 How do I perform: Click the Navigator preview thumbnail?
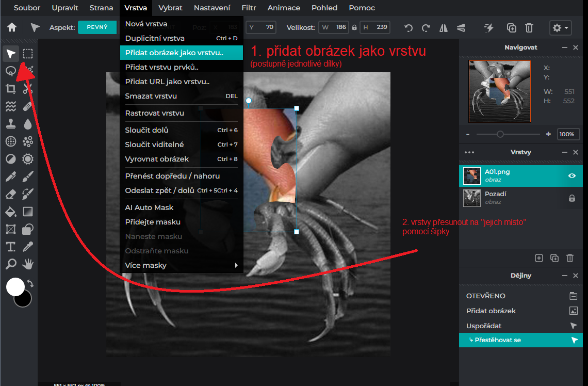pos(500,91)
